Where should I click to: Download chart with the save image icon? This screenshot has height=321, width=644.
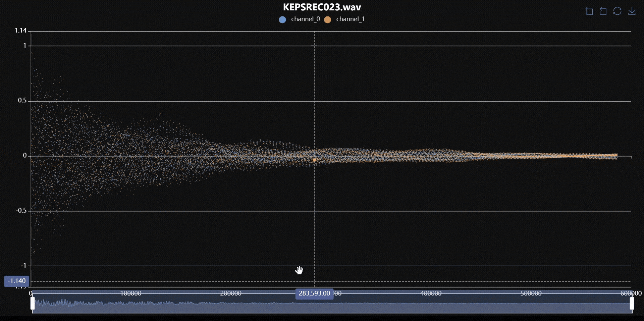(632, 11)
